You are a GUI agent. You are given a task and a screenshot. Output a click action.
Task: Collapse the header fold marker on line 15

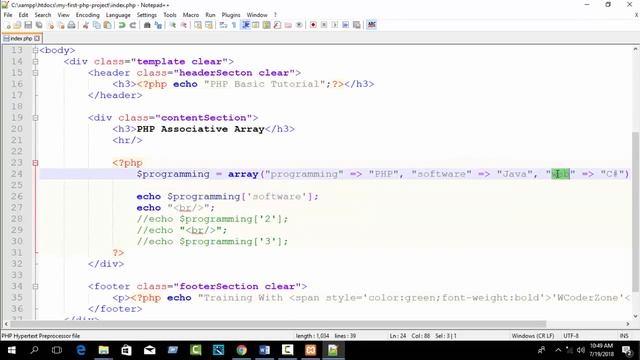[36, 73]
